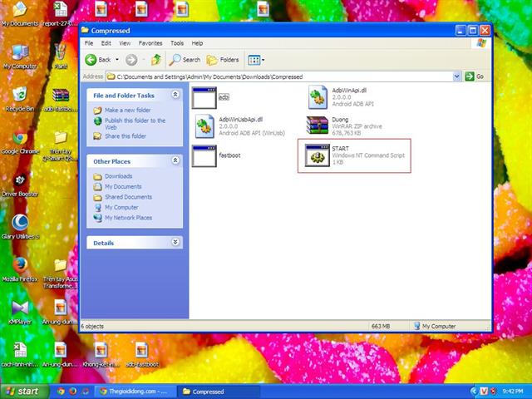Click the 9:42 PM clock
The height and width of the screenshot is (399, 532).
513,392
